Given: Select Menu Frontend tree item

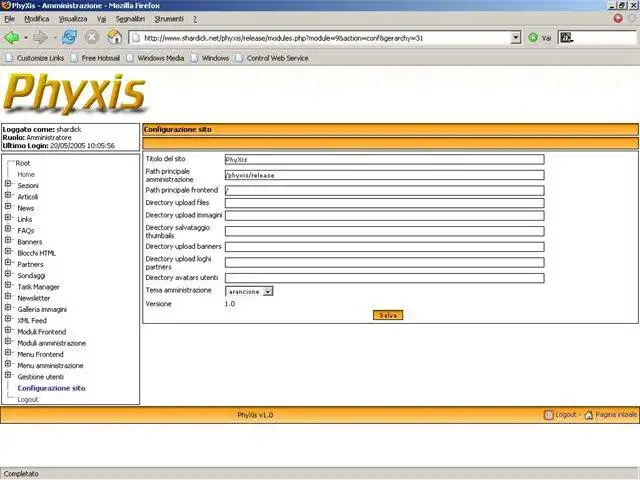Looking at the screenshot, I should coord(40,354).
